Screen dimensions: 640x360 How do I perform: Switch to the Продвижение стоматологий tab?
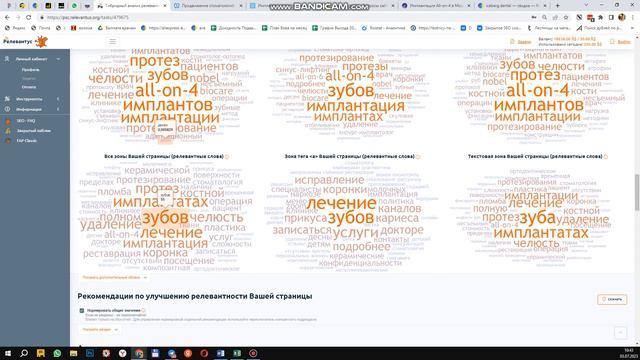tap(208, 6)
